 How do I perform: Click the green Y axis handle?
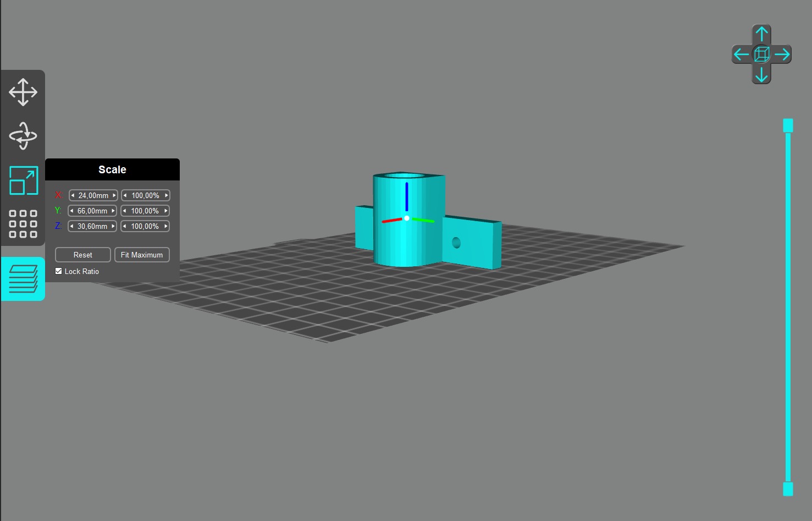click(x=423, y=220)
